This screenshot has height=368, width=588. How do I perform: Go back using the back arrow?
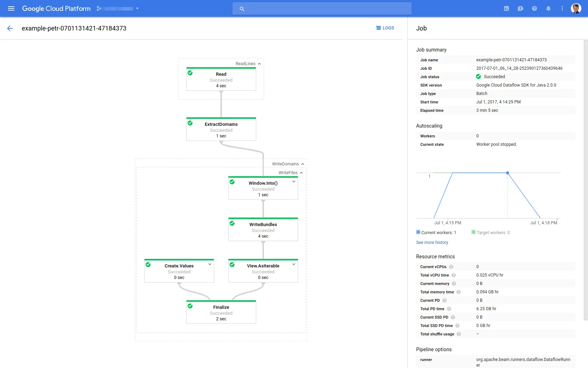(x=10, y=28)
